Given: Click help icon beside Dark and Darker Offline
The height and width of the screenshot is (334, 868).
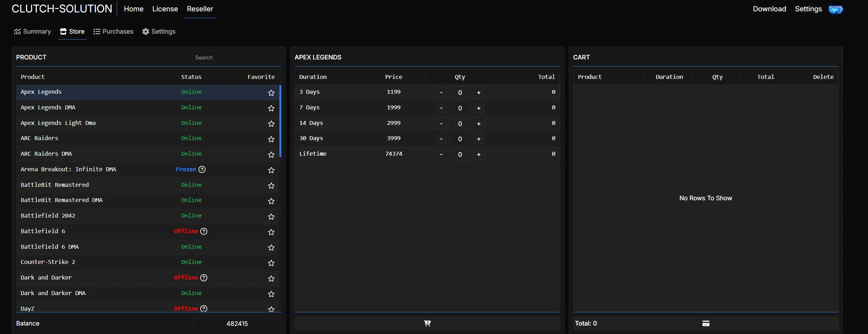Looking at the screenshot, I should point(204,278).
